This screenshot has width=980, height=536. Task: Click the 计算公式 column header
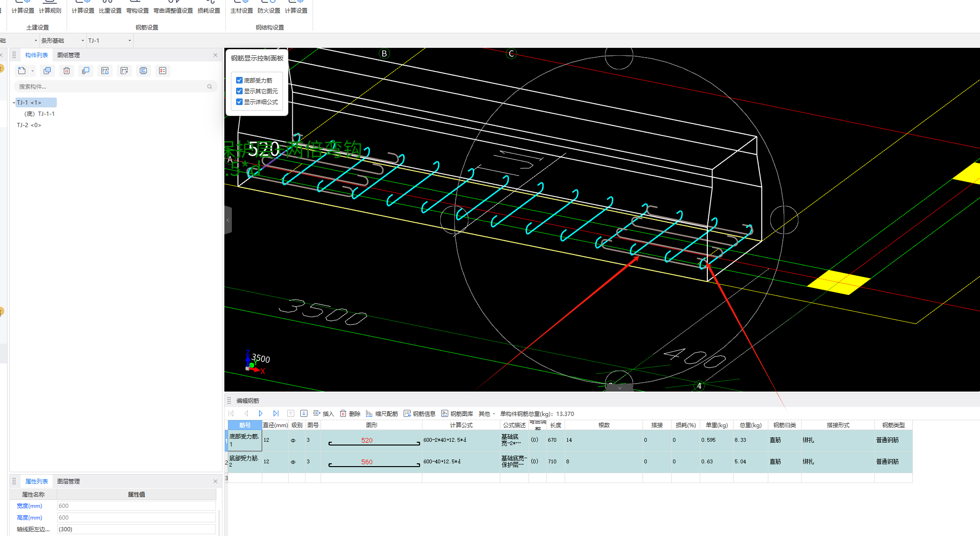(x=461, y=425)
